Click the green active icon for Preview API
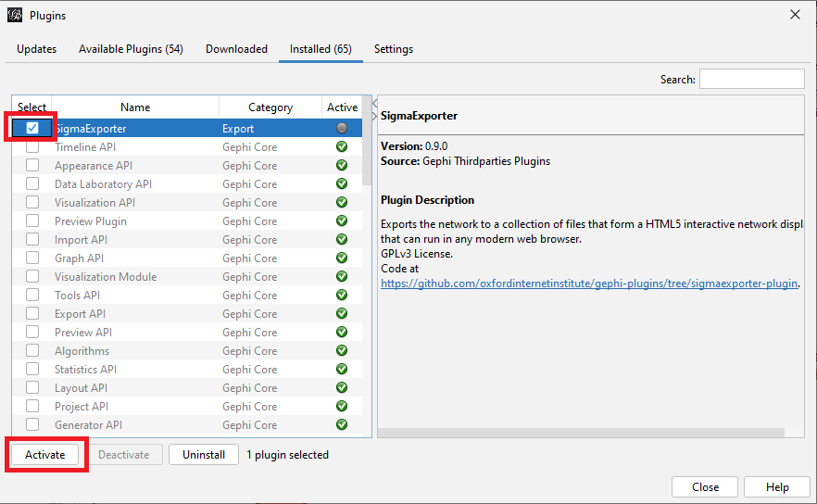This screenshot has width=817, height=504. click(x=342, y=332)
